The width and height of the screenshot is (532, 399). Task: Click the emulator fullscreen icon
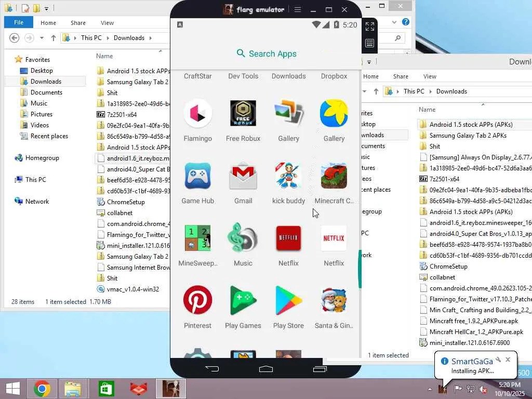[370, 26]
